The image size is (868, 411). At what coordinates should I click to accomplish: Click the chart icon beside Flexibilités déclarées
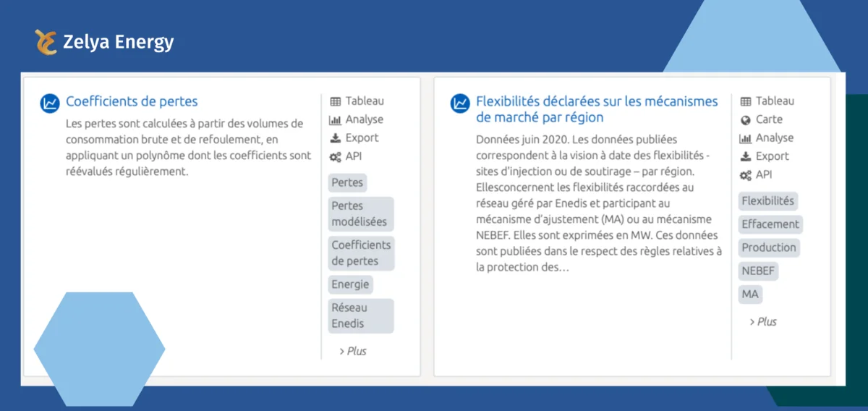coord(460,103)
